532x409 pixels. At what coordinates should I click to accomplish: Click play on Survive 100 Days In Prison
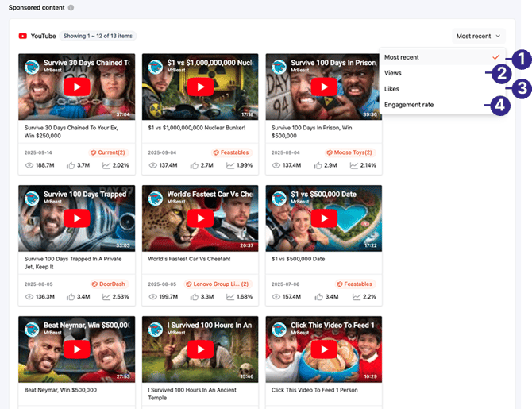323,87
